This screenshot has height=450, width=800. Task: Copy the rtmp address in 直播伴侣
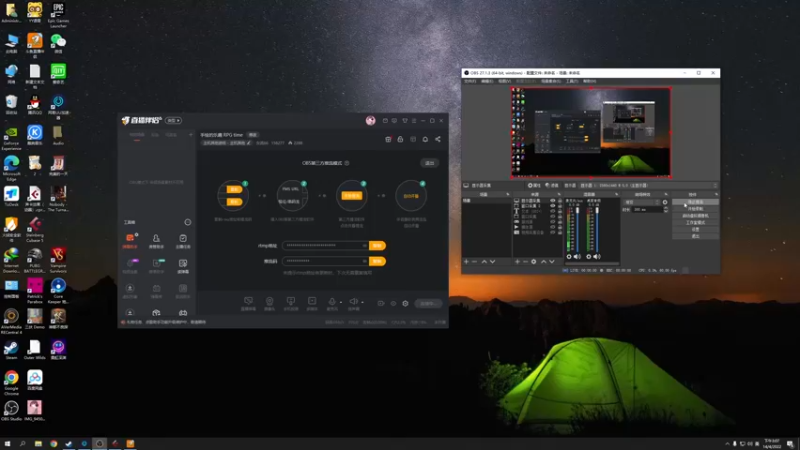point(377,245)
